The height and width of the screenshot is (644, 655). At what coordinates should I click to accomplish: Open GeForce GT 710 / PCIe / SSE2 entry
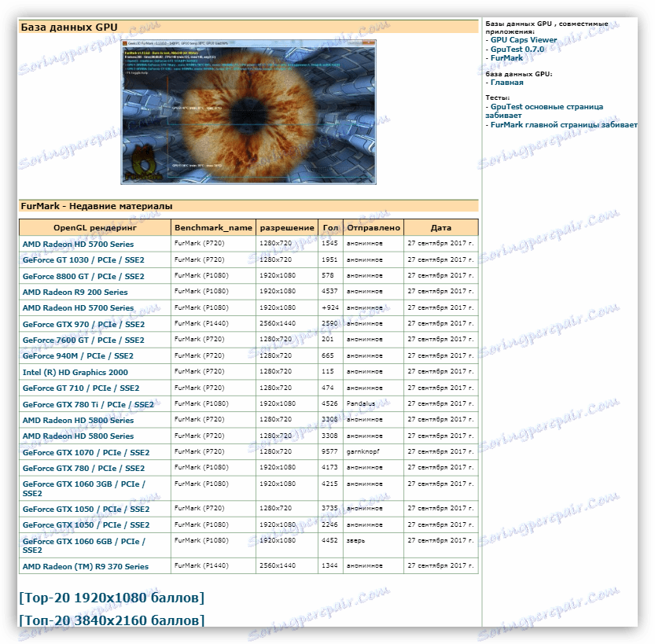(81, 388)
